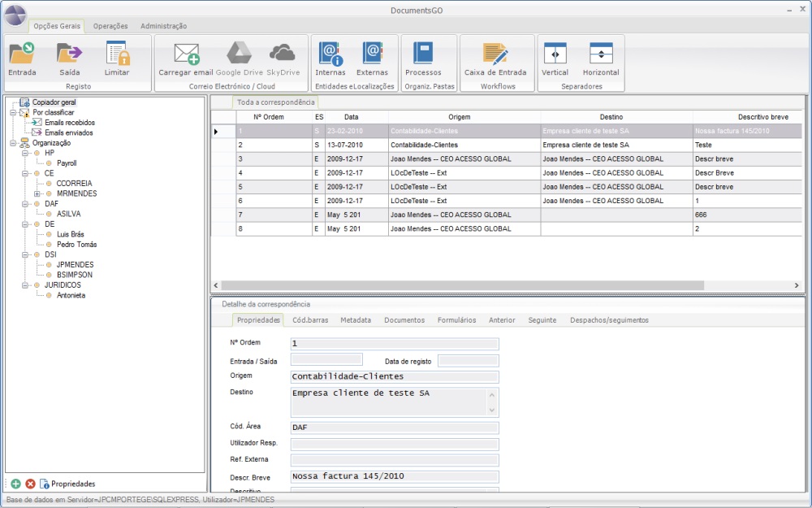Open the Limitar lock icon
The height and width of the screenshot is (508, 812).
117,54
